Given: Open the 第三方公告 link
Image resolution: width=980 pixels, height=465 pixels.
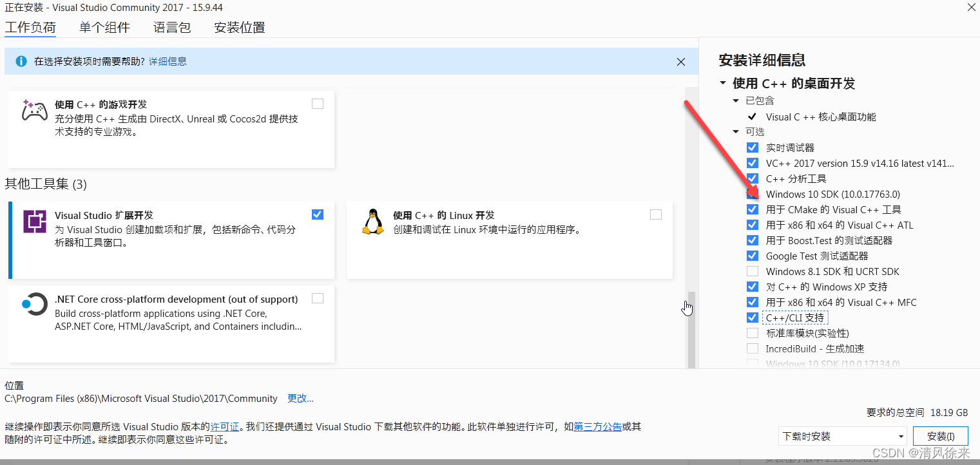Looking at the screenshot, I should click(597, 426).
